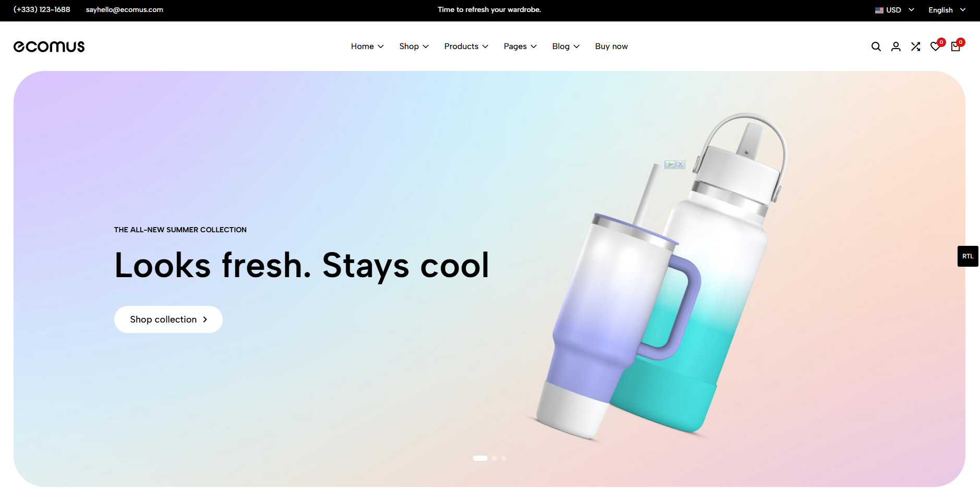Viewport: 980px width, 488px height.
Task: Expand the Home menu
Action: (x=367, y=46)
